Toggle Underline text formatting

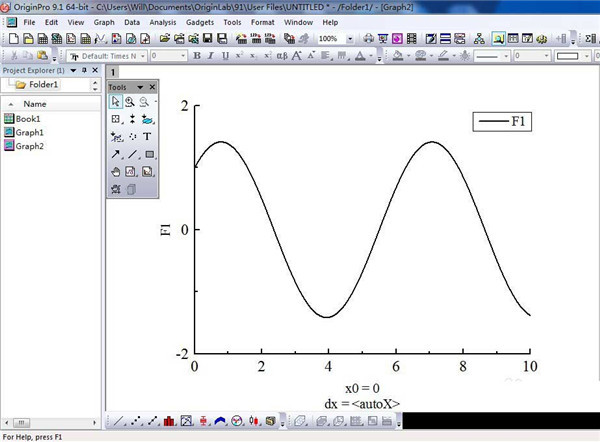pyautogui.click(x=225, y=56)
